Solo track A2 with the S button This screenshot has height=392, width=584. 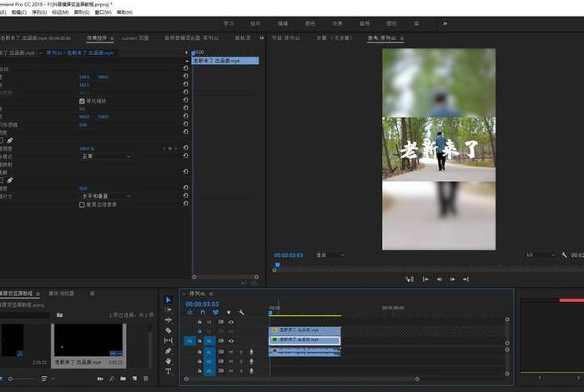[x=241, y=361]
